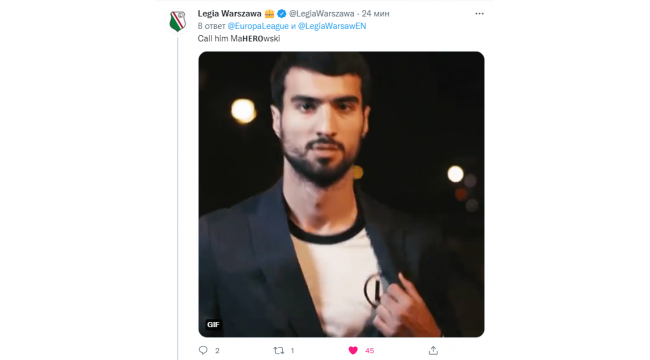Click the retweet count 1
Image resolution: width=650 pixels, height=360 pixels.
coord(292,351)
